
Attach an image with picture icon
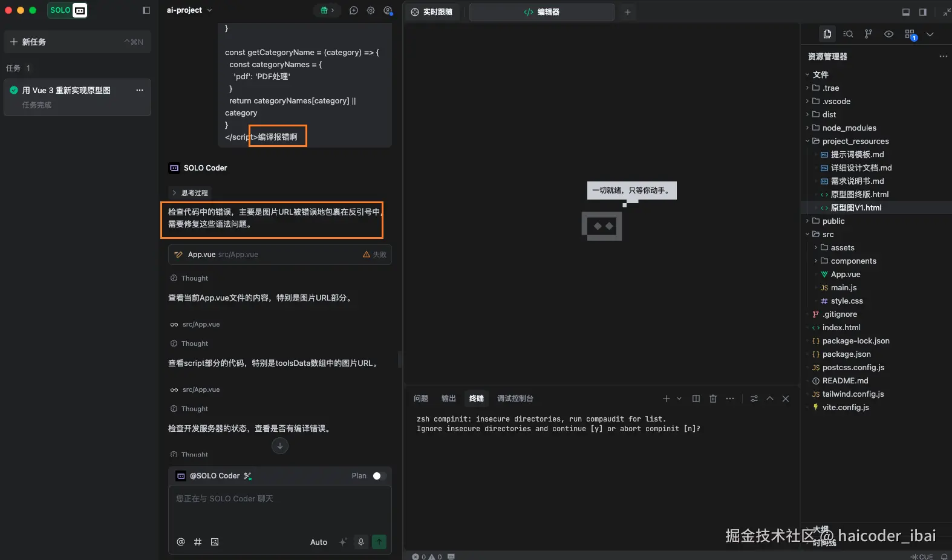point(215,542)
